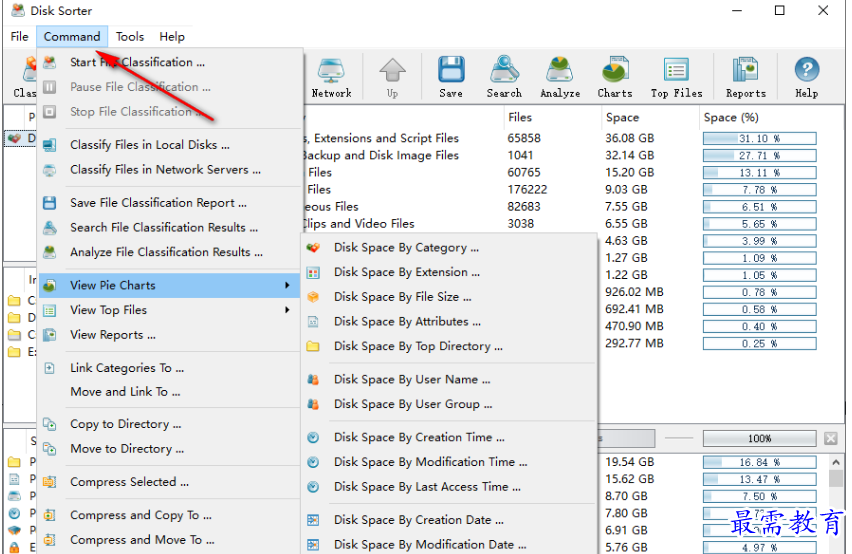
Task: Open the Command menu
Action: pos(72,36)
